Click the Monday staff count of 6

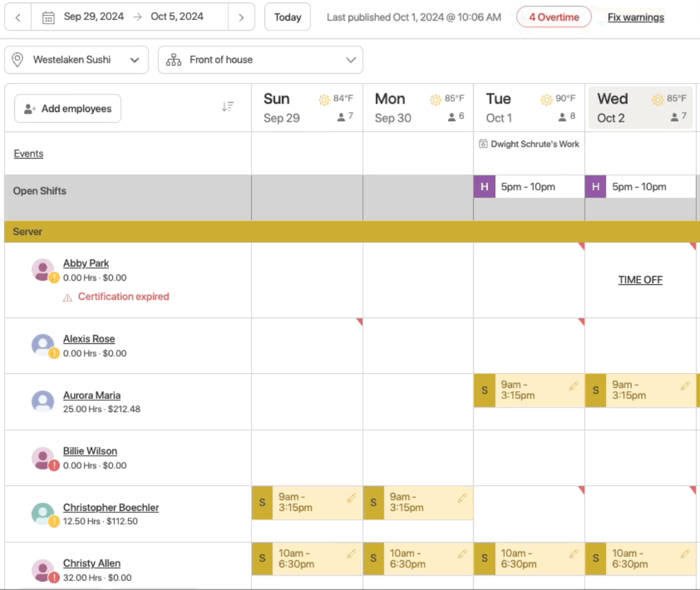click(x=456, y=117)
